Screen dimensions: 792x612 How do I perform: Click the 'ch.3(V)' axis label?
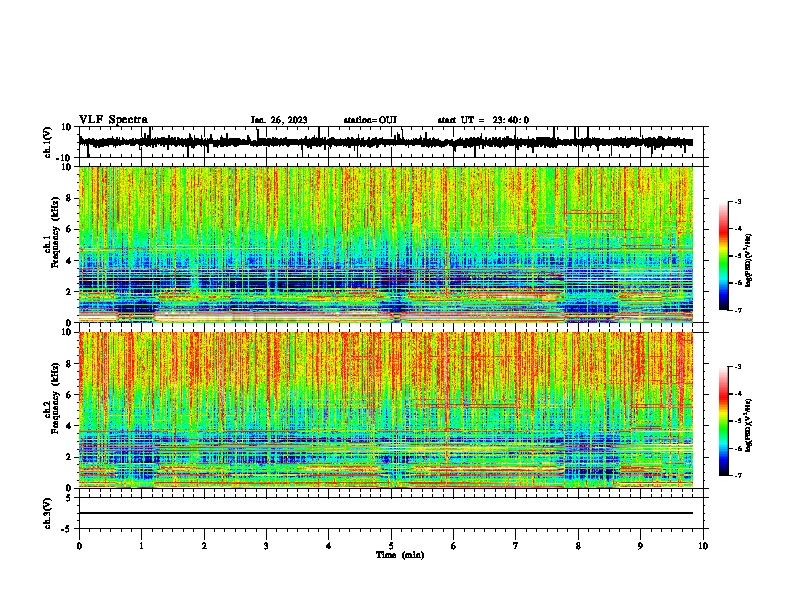(48, 513)
